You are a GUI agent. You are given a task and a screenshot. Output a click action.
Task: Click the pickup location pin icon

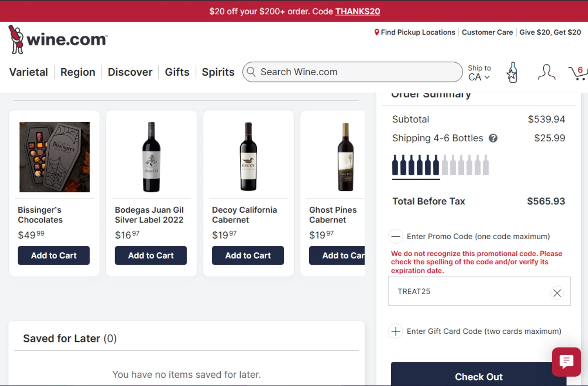point(377,32)
